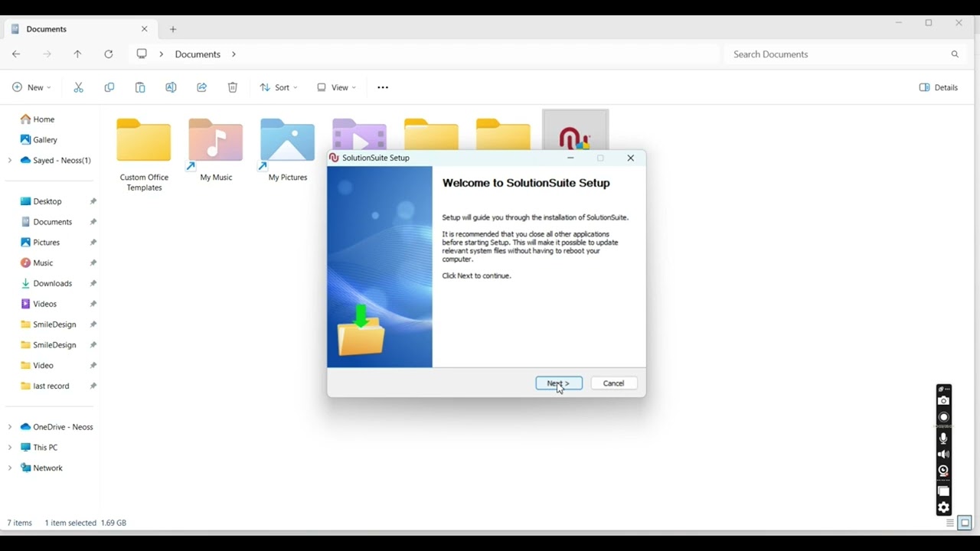Select the Custom Office Templates folder

tap(144, 155)
